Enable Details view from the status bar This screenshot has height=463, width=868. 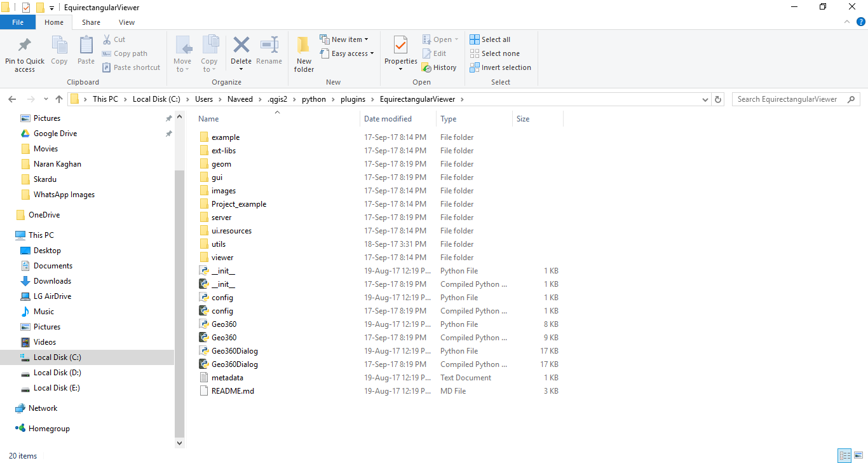coord(844,456)
